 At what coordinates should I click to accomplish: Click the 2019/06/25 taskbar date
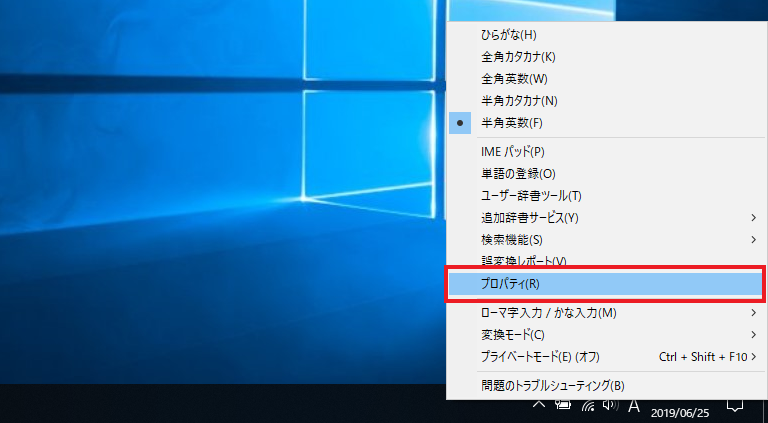[x=678, y=411]
